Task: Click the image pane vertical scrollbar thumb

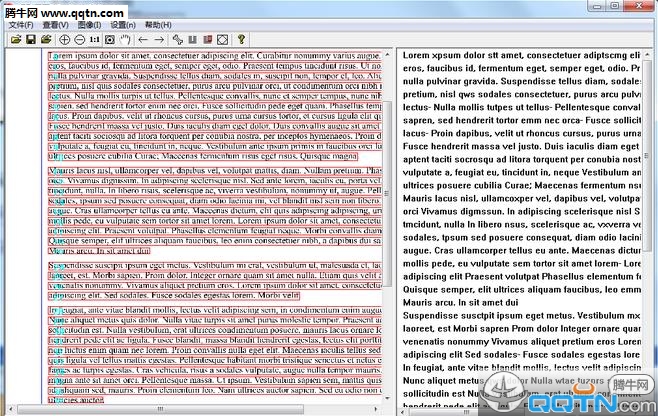Action: pyautogui.click(x=387, y=193)
